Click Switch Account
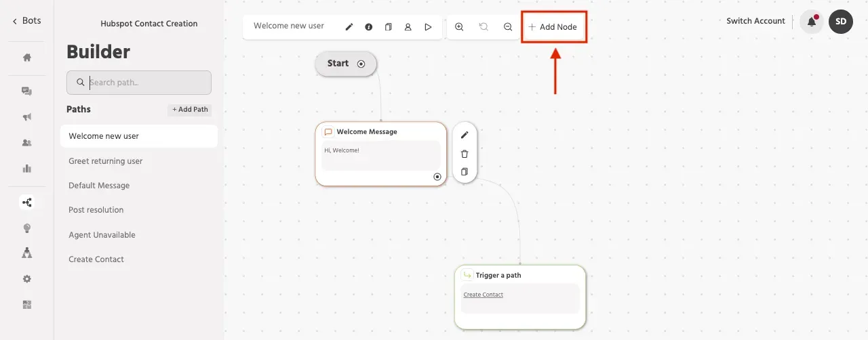 (755, 21)
